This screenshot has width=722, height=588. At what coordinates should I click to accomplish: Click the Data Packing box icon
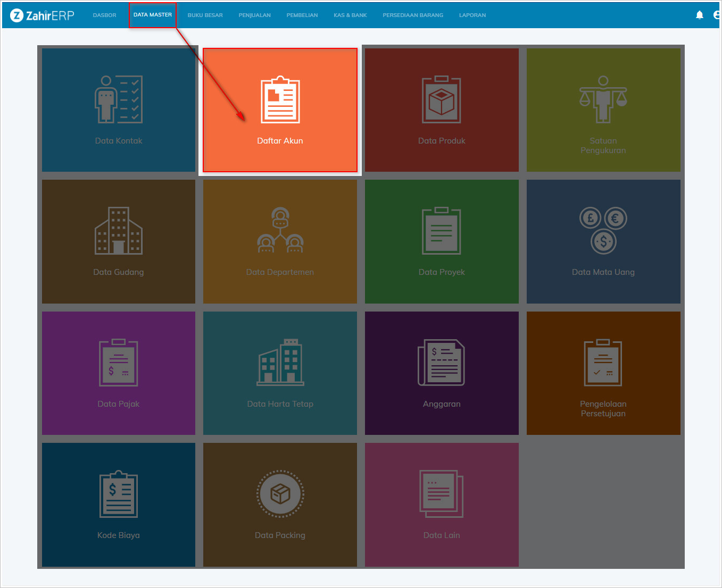[280, 494]
